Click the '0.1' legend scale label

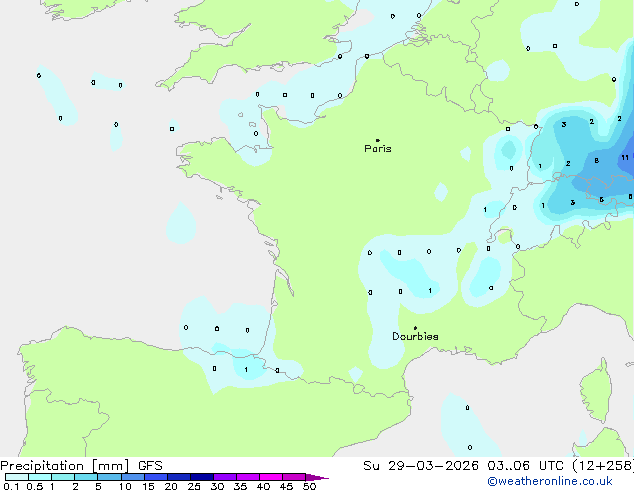pos(11,486)
